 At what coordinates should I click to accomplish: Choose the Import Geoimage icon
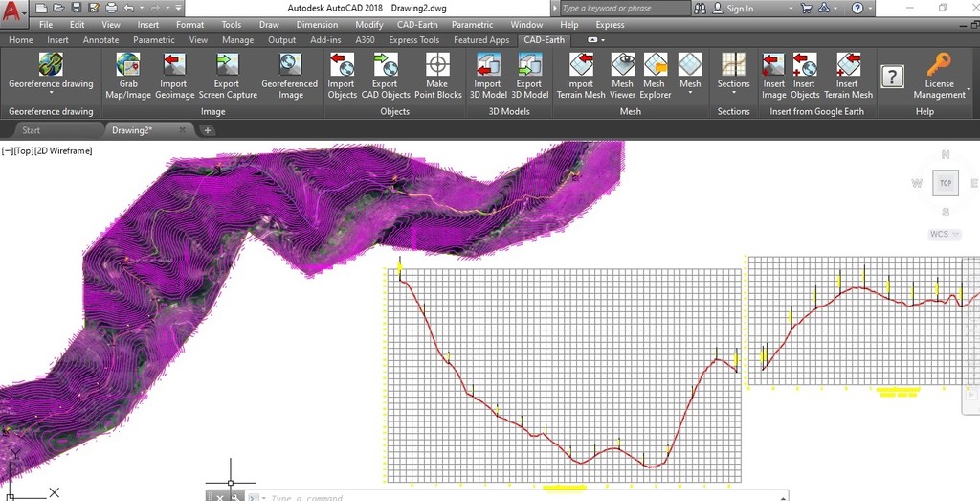[x=174, y=64]
